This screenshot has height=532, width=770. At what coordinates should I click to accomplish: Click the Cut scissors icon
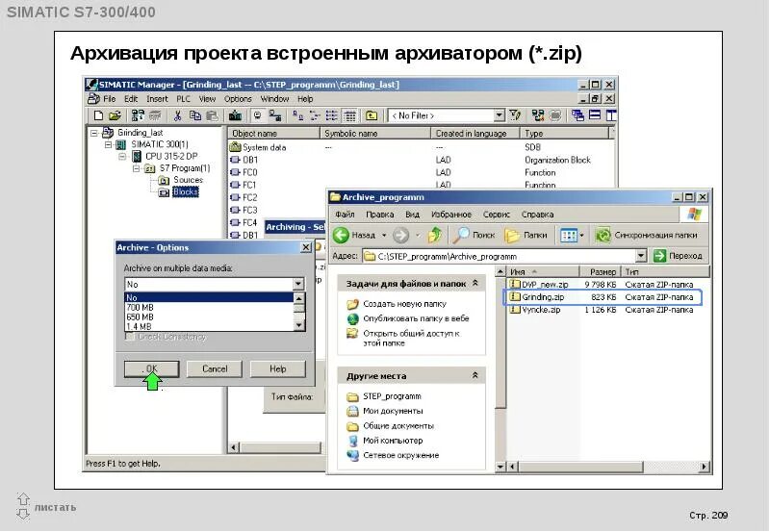[177, 115]
